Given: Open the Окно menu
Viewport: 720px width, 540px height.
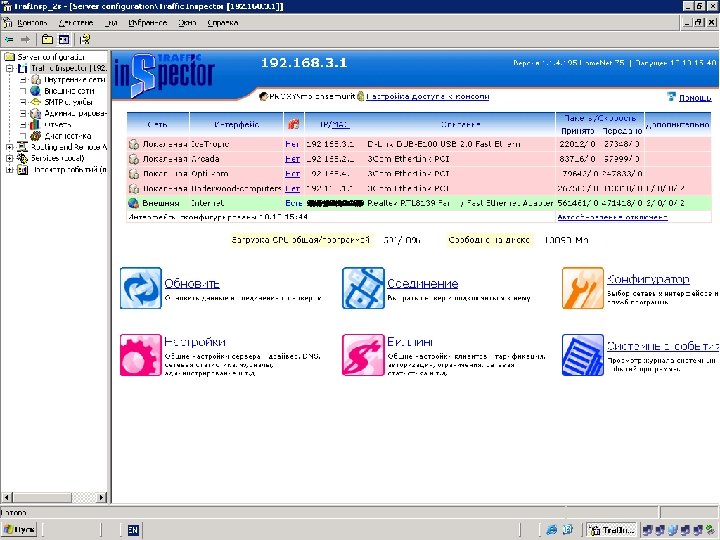Looking at the screenshot, I should 187,22.
